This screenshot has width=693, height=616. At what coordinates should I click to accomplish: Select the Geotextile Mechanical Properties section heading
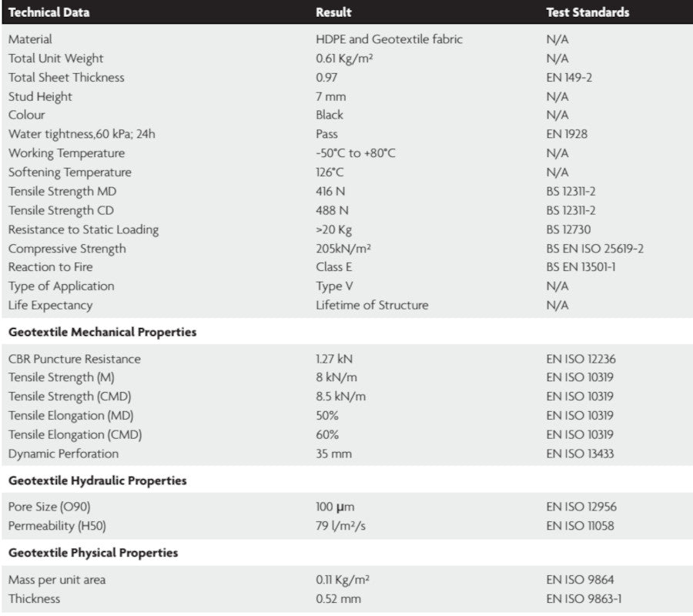pyautogui.click(x=102, y=332)
